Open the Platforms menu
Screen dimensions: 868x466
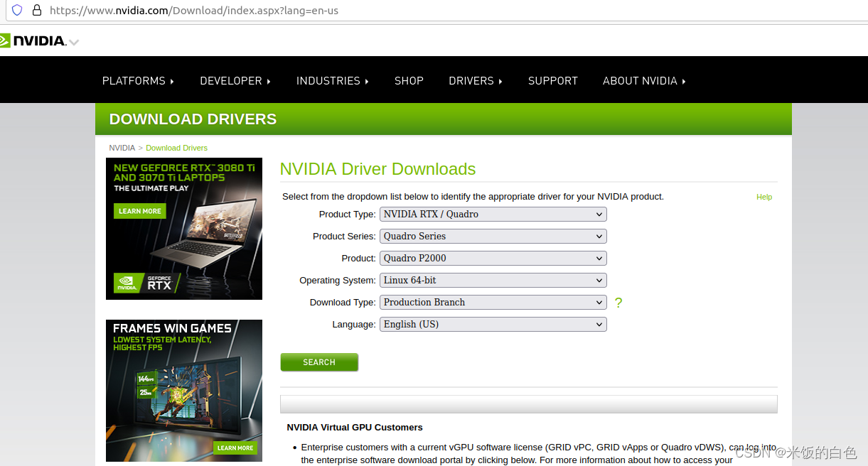point(138,81)
